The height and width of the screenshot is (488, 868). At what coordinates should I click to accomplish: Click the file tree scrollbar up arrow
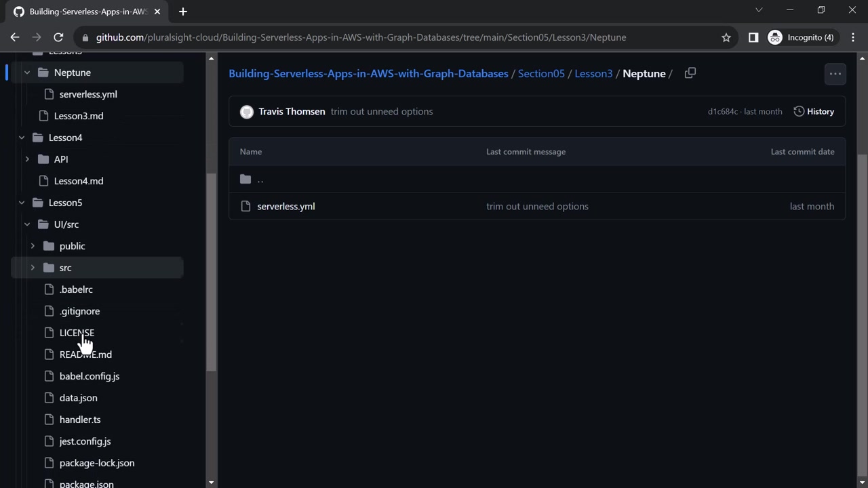(212, 59)
